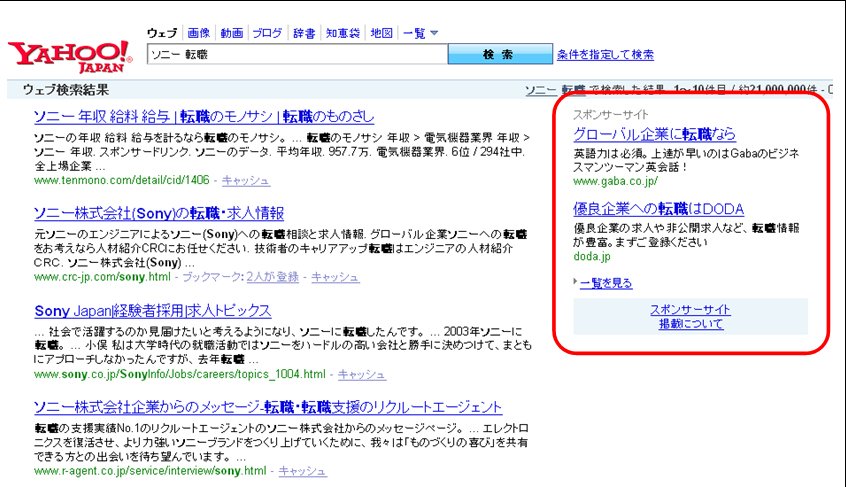The height and width of the screenshot is (487, 846).
Task: Click the search field containing ソニー 転職
Action: click(297, 54)
